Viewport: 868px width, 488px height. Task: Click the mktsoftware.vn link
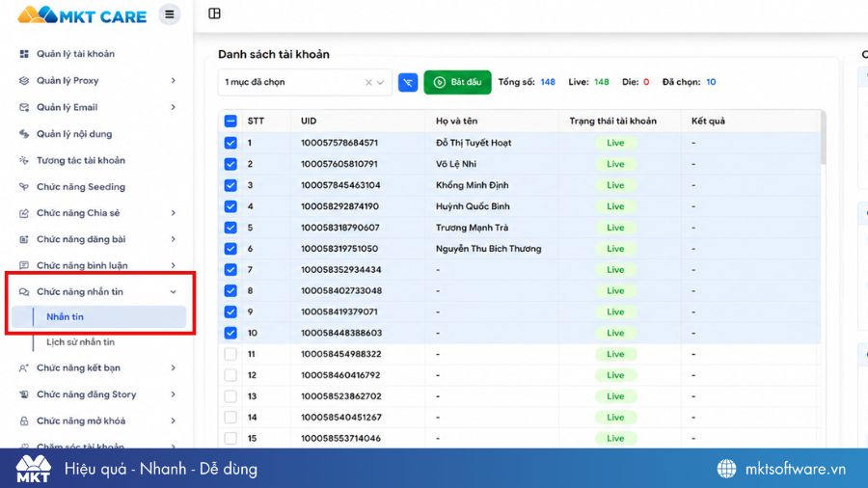coord(796,469)
